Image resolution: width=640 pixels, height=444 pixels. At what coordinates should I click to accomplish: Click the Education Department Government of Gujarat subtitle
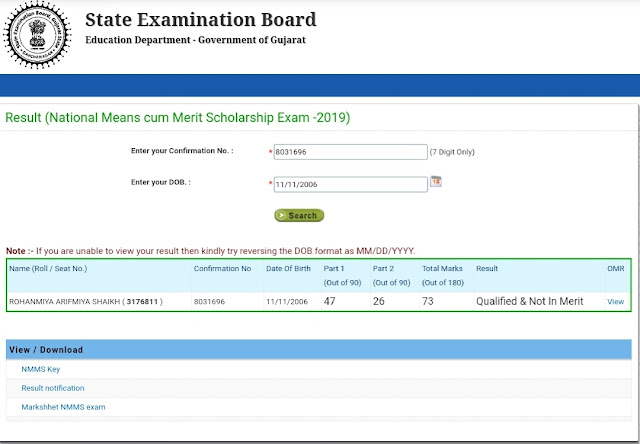tap(195, 40)
